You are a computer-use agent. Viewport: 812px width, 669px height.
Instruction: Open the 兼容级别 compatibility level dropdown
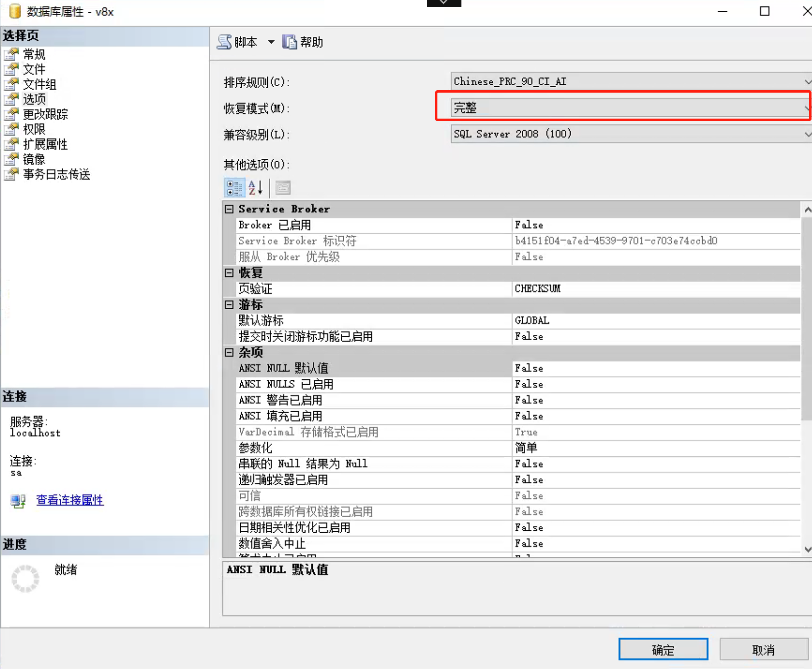(x=631, y=134)
